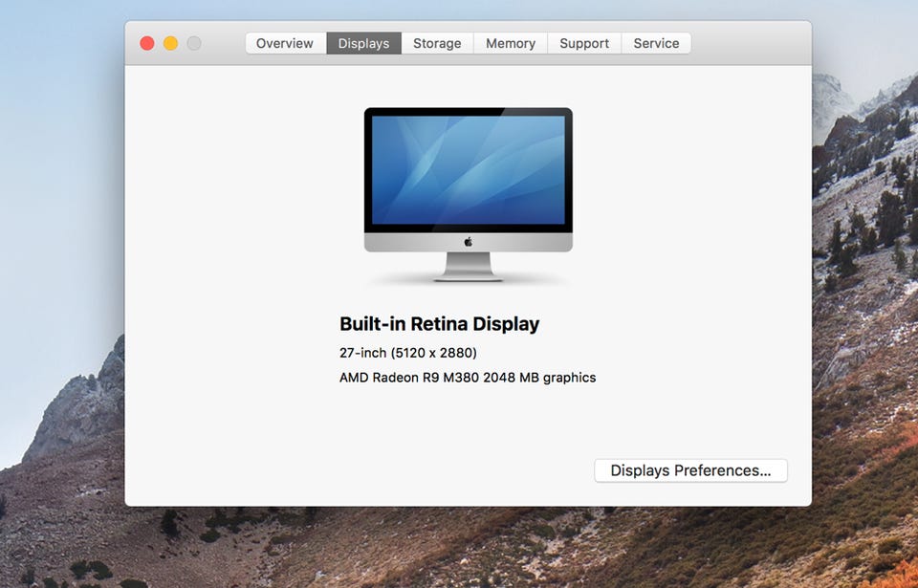Open the Support tab
Viewport: 918px width, 588px height.
584,43
